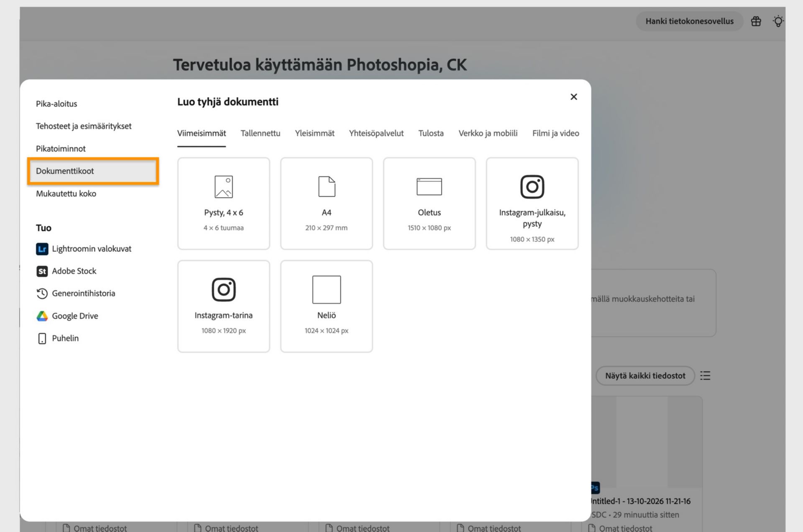Select the Google Drive icon

tap(42, 316)
